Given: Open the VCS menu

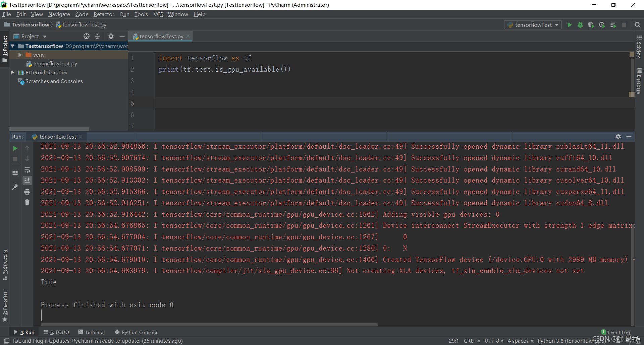Looking at the screenshot, I should point(158,14).
